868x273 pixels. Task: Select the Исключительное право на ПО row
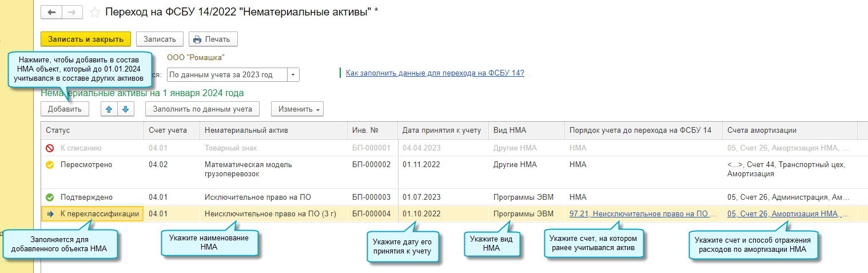coord(257,197)
